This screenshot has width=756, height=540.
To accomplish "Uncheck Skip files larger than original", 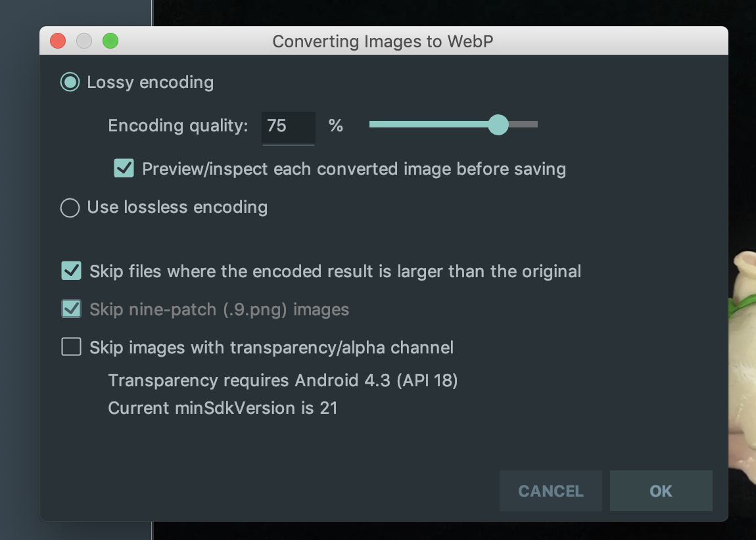I will pos(71,271).
